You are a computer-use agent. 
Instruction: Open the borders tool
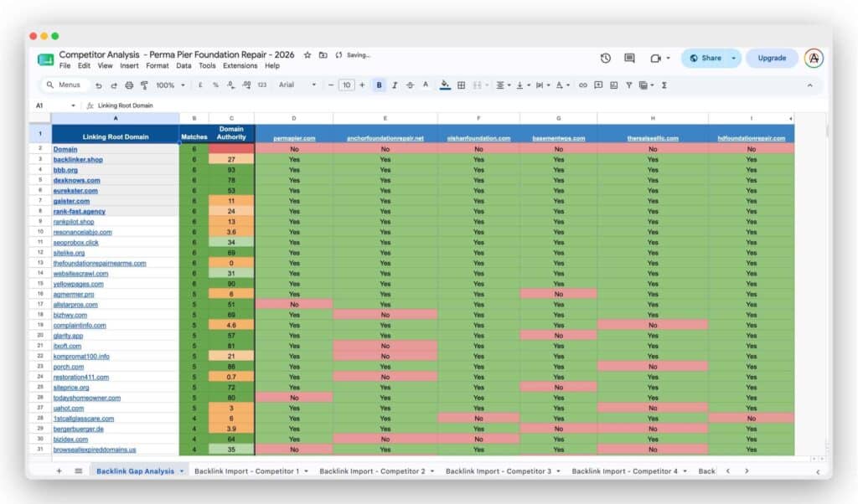tap(462, 85)
